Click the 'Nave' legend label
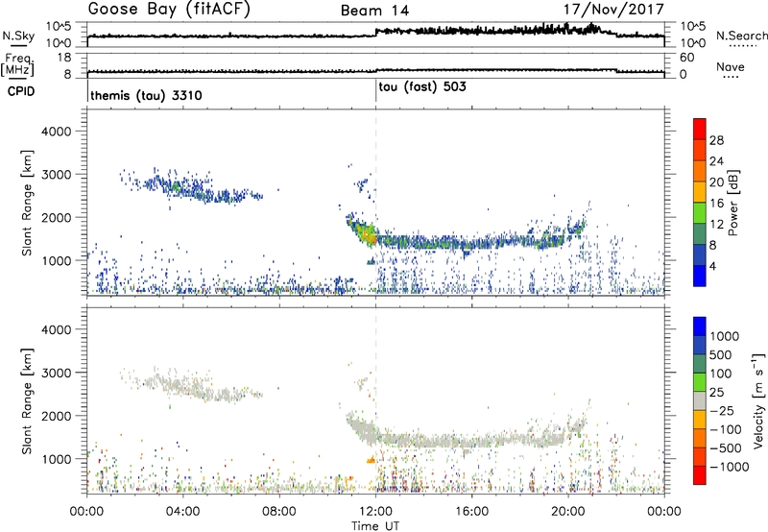This screenshot has width=768, height=532. point(731,67)
